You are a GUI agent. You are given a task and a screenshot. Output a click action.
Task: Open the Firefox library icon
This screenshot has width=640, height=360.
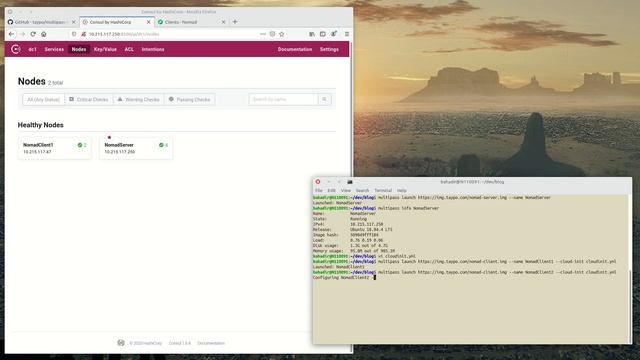[312, 34]
